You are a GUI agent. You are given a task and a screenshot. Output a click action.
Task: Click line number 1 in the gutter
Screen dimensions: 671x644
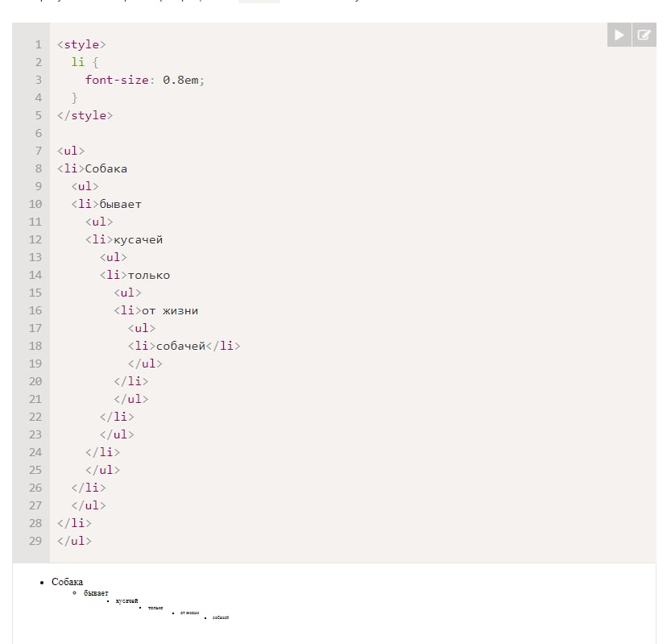coord(38,44)
